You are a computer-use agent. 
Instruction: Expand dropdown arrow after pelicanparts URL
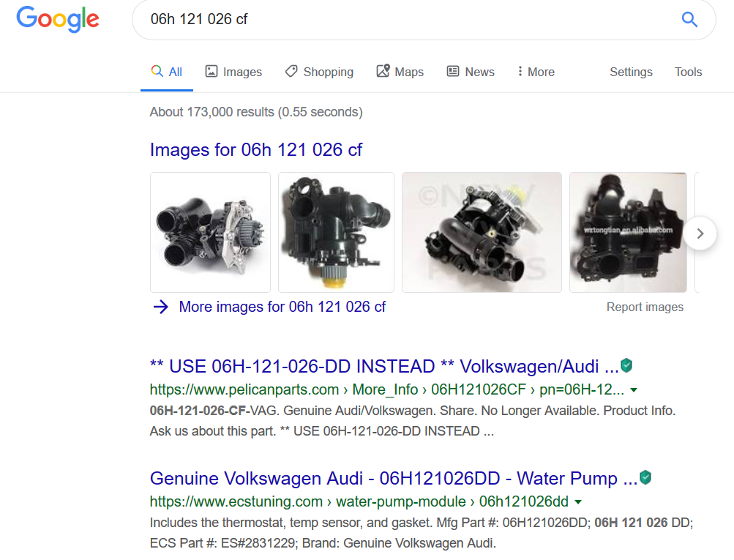click(x=633, y=390)
